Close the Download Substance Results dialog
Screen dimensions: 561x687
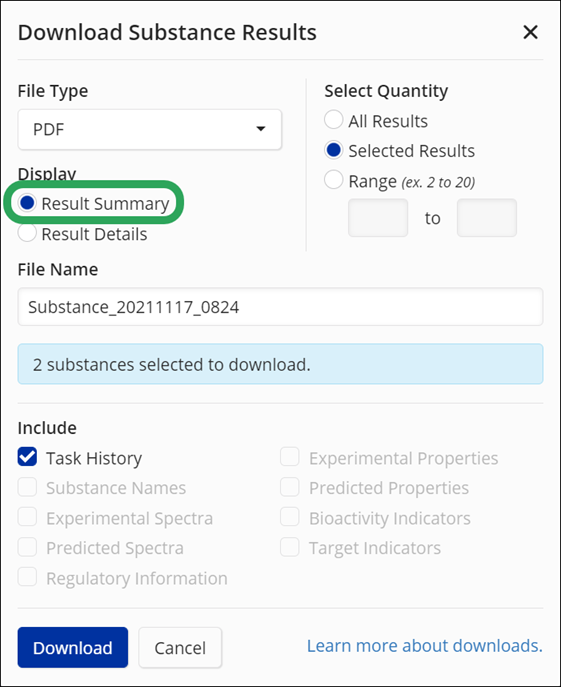[530, 32]
